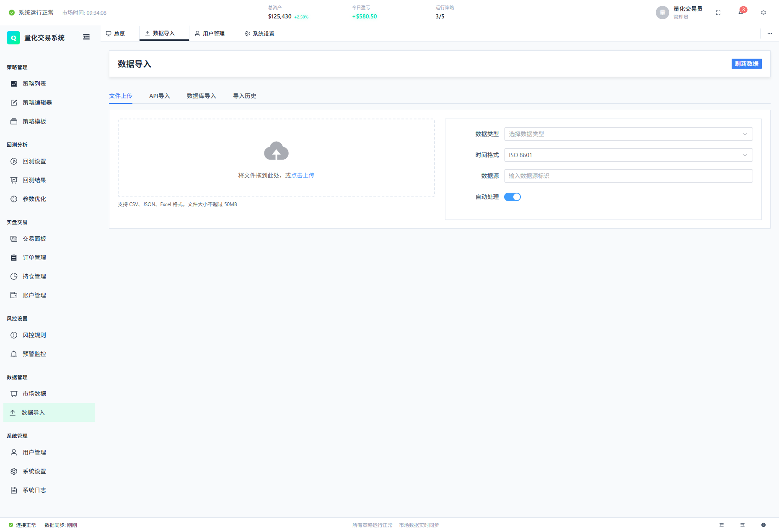
Task: Click the 今日盈亏 +$580.50 value
Action: pyautogui.click(x=365, y=16)
